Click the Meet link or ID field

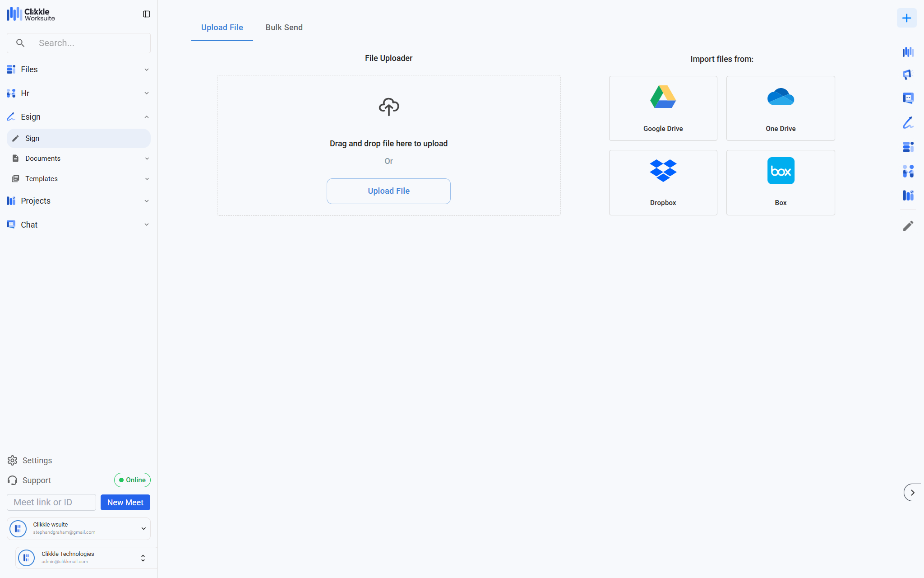[x=51, y=502]
